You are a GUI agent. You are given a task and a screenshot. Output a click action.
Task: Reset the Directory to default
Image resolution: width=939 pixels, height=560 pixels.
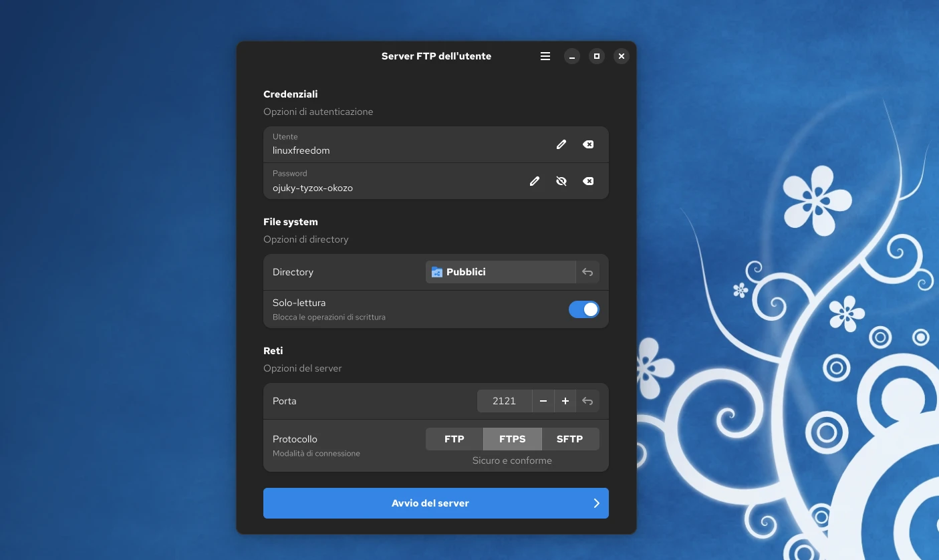click(587, 272)
